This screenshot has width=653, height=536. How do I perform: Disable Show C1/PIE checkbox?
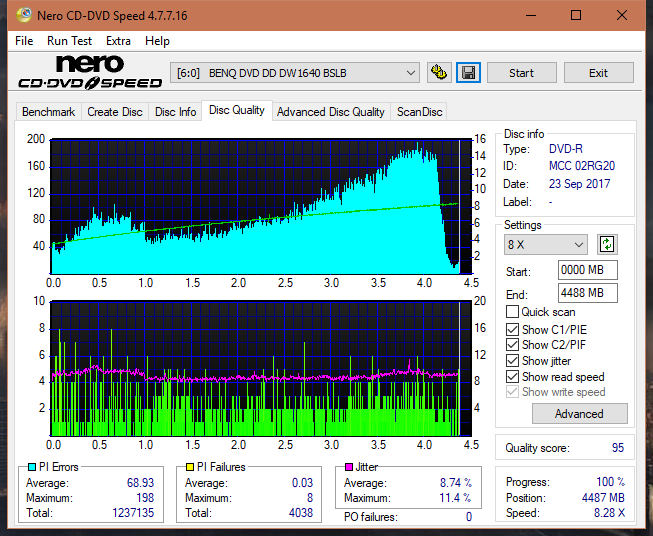(512, 329)
